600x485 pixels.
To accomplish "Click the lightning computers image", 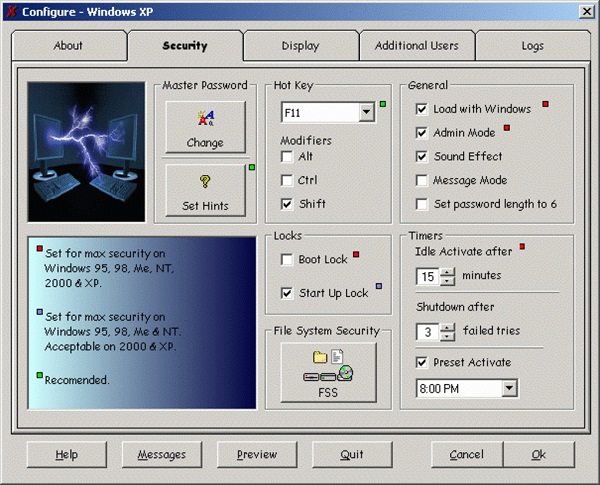I will (86, 152).
